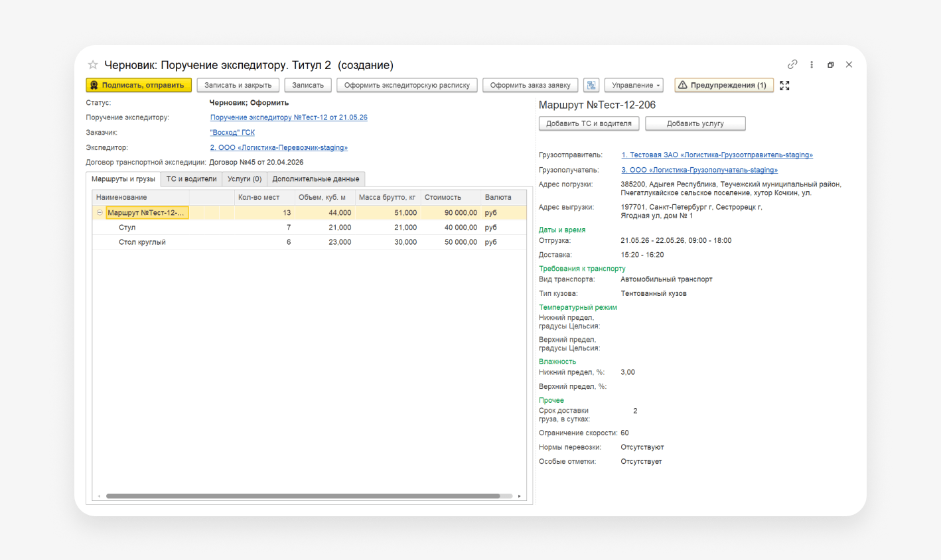Screen dimensions: 941x560
Task: Click the Автомобильный транспорт value
Action: (x=666, y=279)
